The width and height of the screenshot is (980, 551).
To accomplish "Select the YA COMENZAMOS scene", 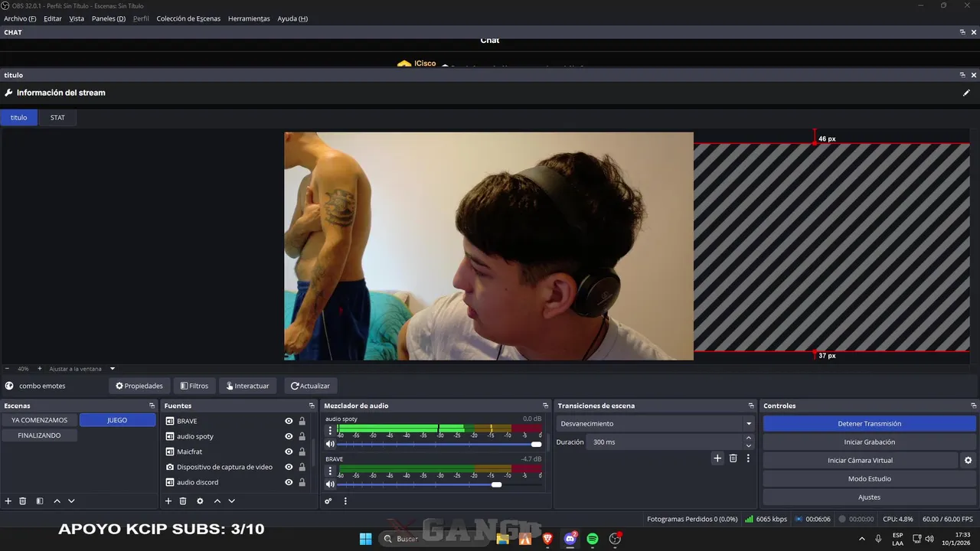I will click(39, 420).
